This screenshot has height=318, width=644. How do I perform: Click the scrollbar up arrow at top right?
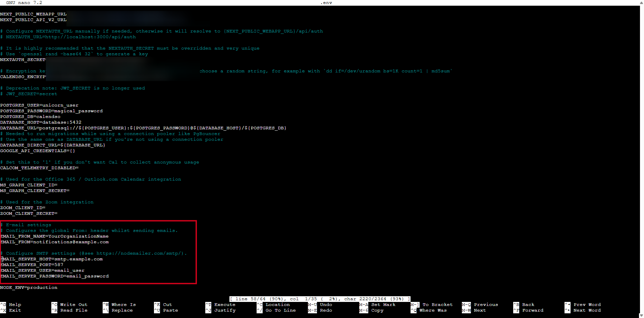pos(641,3)
